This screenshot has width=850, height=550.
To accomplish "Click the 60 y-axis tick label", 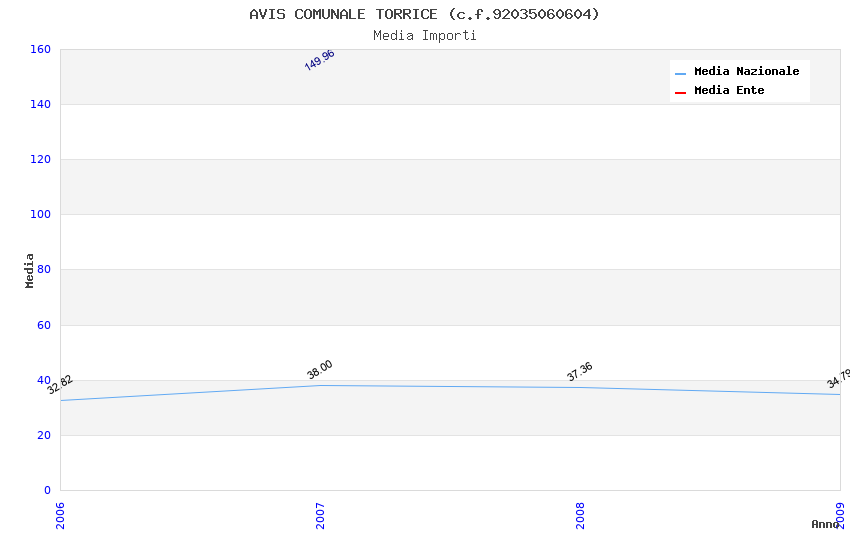I will point(44,325).
